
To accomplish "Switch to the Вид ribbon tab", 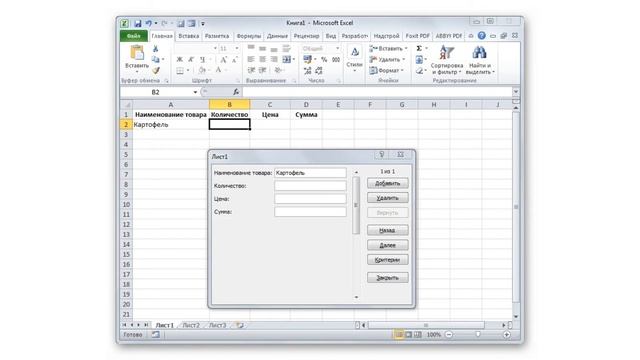I will (331, 36).
